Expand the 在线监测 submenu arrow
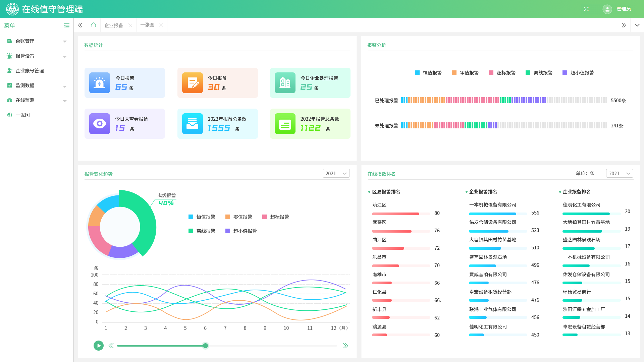Screen dimensions: 644x362 (x=65, y=101)
